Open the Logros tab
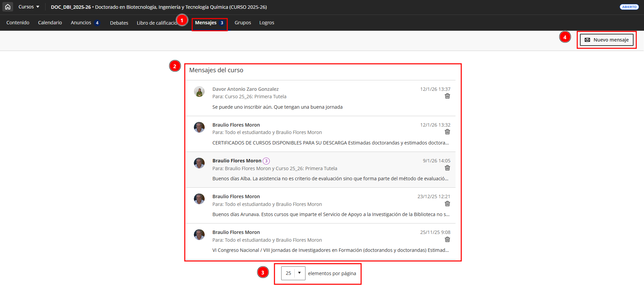 pos(267,23)
